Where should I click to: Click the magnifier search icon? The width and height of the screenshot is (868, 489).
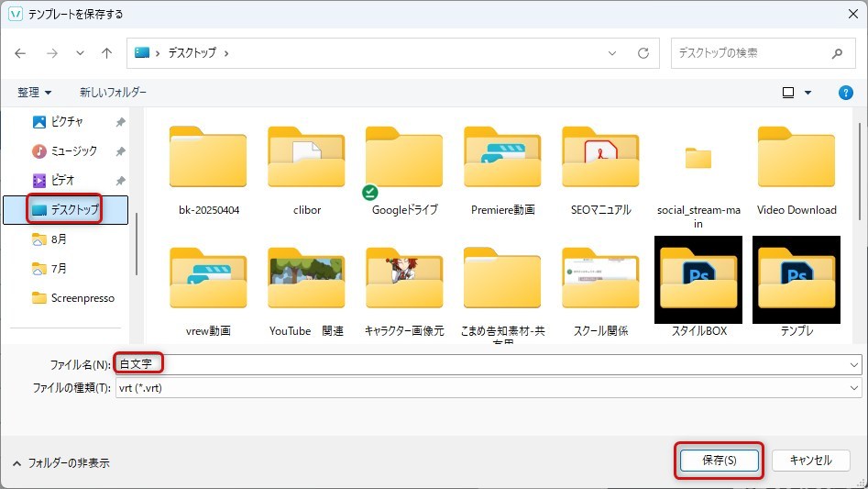pyautogui.click(x=837, y=53)
